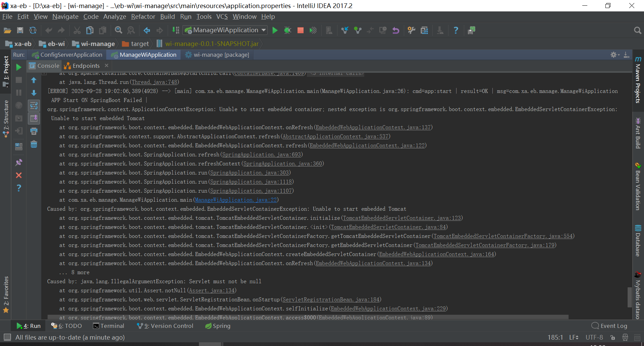Screen dimensions: 644x346
Task: Toggle the Project tool window stripe
Action: (6, 71)
